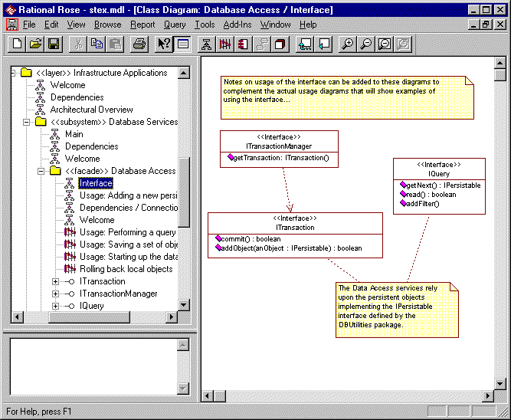The image size is (511, 420).
Task: Open the Add-Ins menu
Action: tap(237, 25)
